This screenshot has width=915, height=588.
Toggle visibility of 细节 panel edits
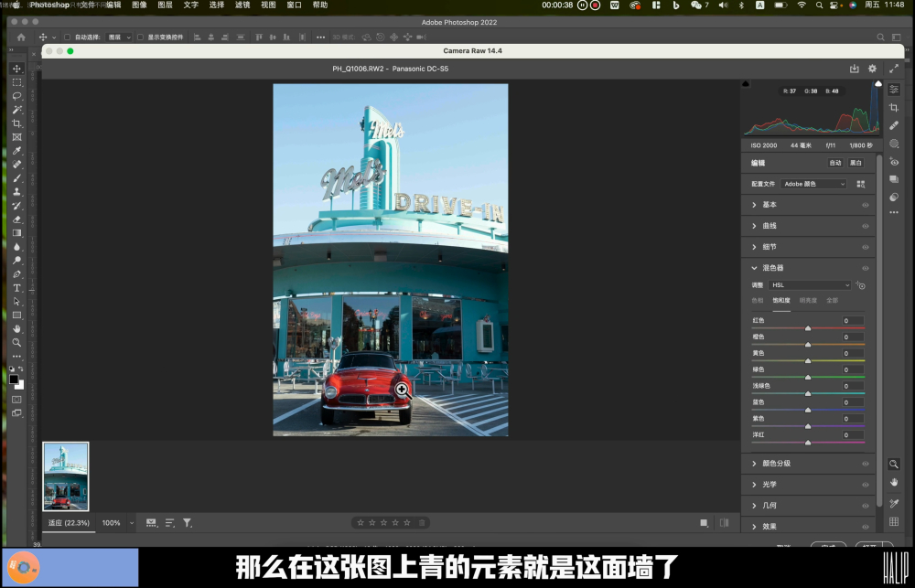click(866, 247)
